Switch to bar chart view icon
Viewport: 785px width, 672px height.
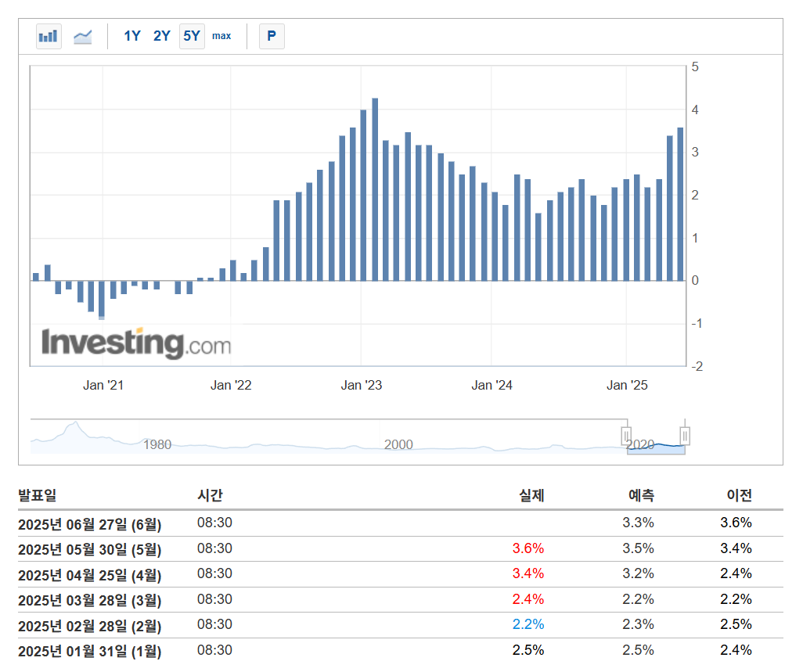coord(49,37)
